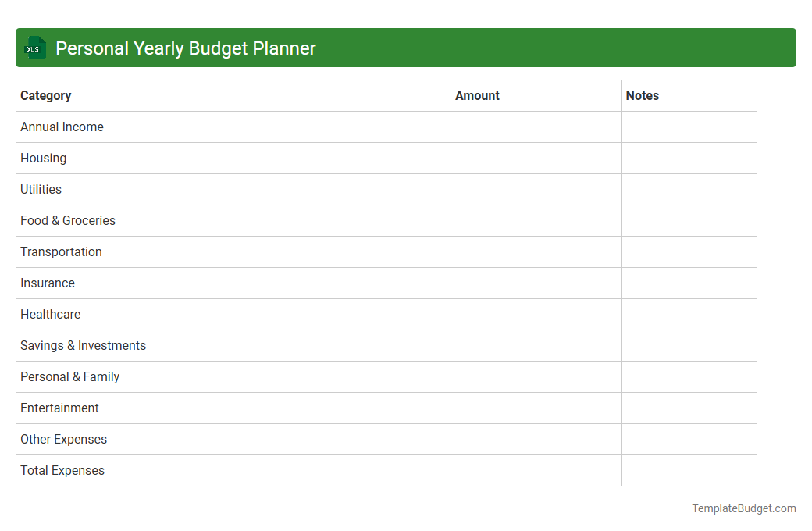
Task: Click the Annual Income row label
Action: pos(62,127)
